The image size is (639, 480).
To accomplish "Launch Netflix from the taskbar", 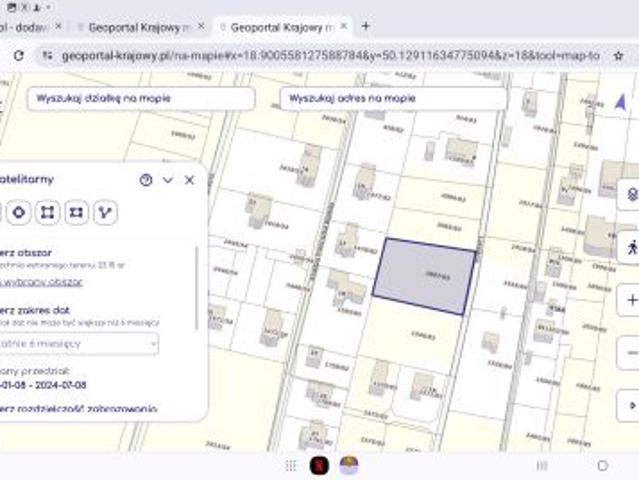I will point(318,465).
